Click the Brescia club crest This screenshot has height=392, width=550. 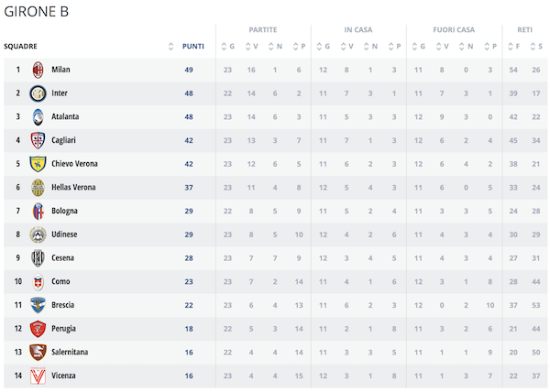coord(38,305)
